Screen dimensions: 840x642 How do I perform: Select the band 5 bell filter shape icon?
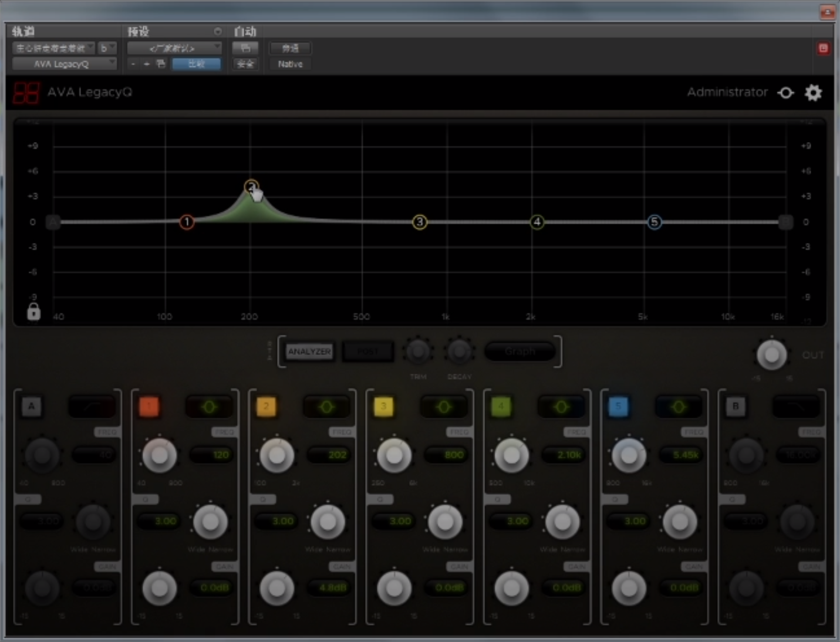(678, 407)
